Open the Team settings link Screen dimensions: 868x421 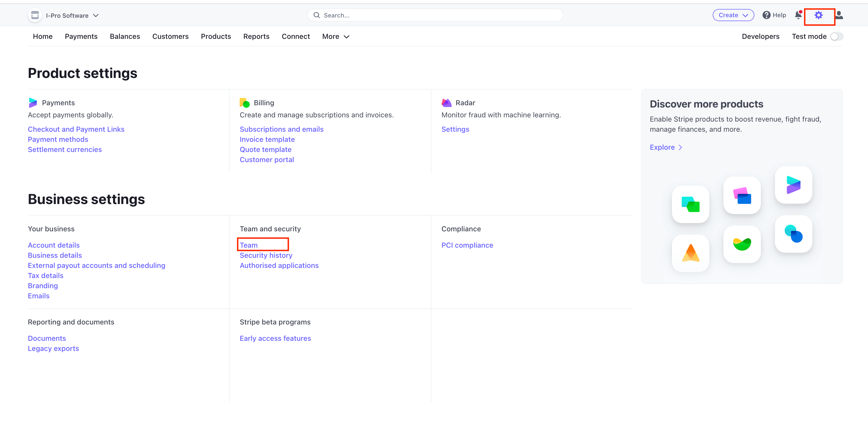249,245
